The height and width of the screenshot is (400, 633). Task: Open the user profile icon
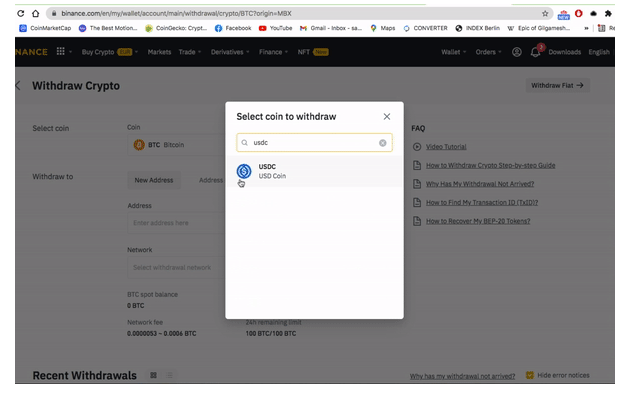coord(516,52)
